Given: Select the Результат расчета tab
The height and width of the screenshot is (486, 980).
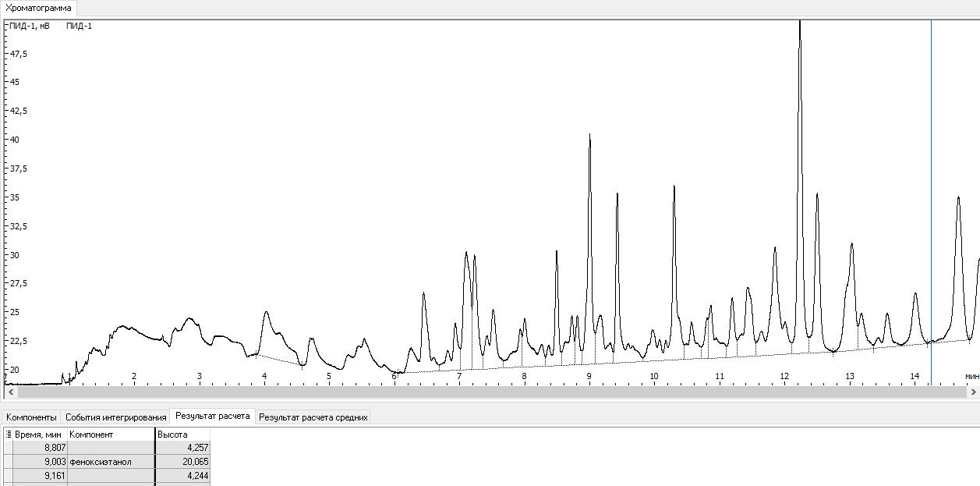Looking at the screenshot, I should coord(212,417).
